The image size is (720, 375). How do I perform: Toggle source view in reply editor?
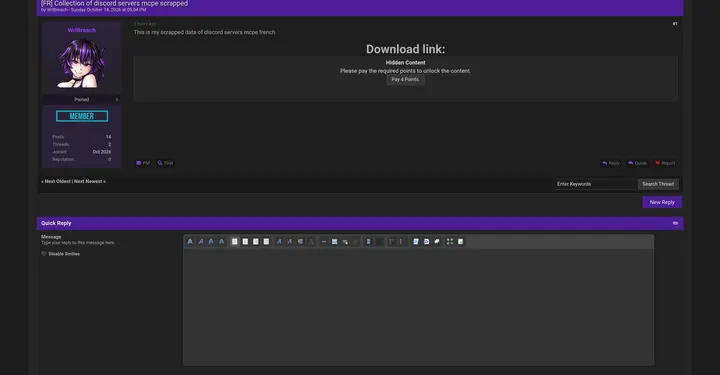tap(460, 241)
